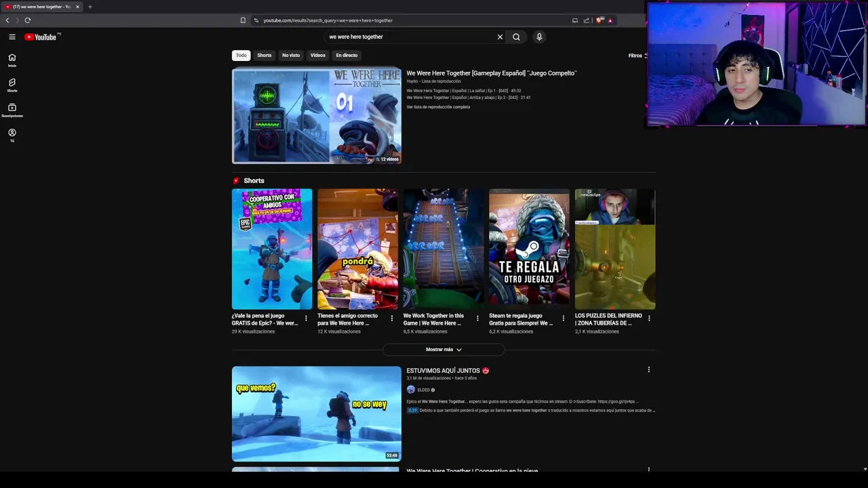Click 'Tienes el amigo correcto' short title

[348, 319]
